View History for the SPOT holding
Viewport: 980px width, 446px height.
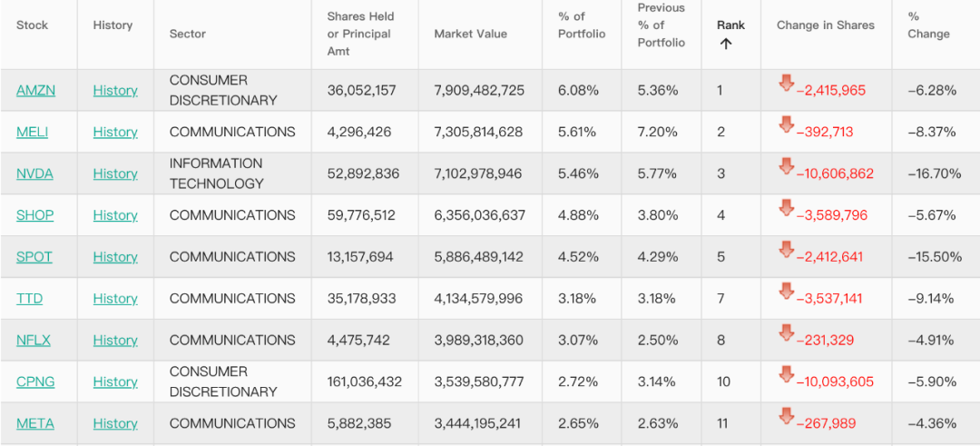coord(115,258)
